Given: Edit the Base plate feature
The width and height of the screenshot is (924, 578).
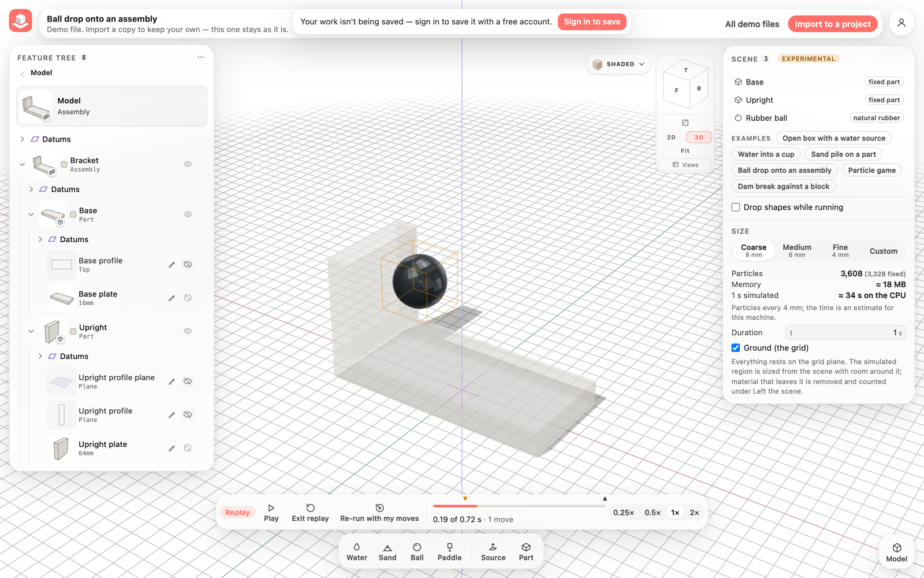Looking at the screenshot, I should tap(172, 298).
